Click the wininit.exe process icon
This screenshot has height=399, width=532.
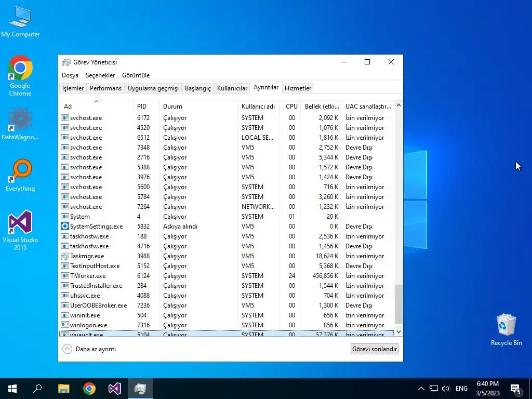[x=65, y=315]
